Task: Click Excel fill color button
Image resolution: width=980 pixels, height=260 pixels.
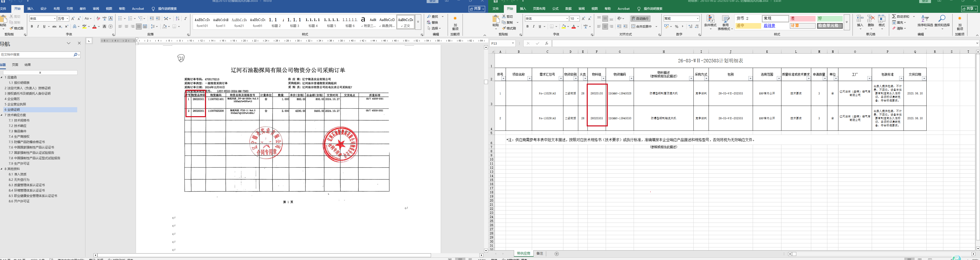Action: pyautogui.click(x=563, y=27)
